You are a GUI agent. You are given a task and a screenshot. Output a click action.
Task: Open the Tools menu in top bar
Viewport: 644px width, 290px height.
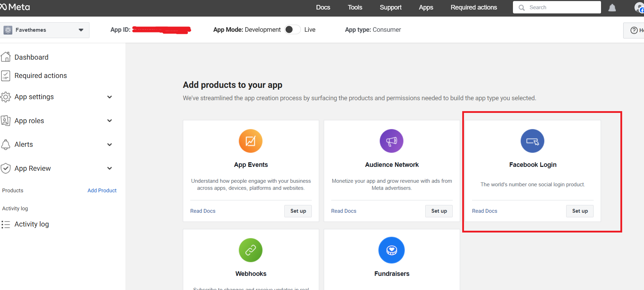point(355,7)
